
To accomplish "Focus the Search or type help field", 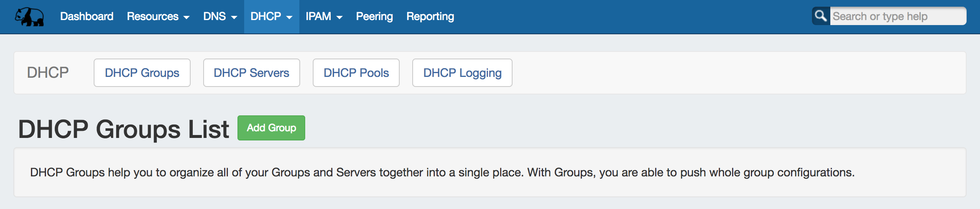I will pyautogui.click(x=897, y=16).
